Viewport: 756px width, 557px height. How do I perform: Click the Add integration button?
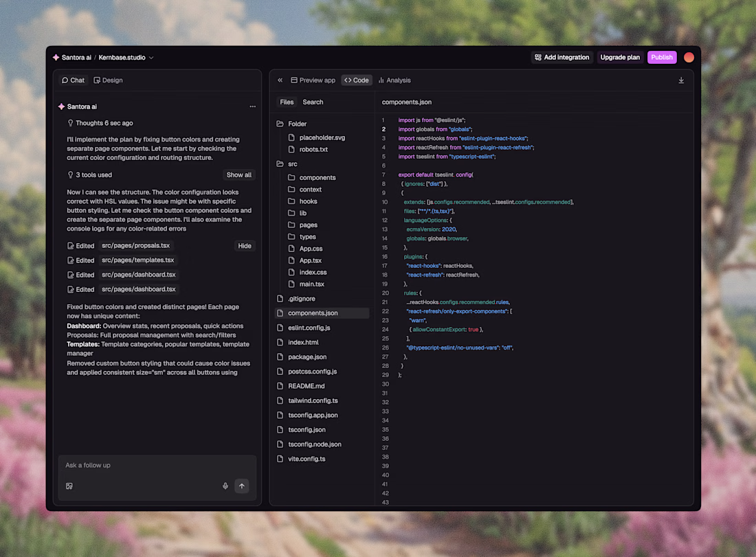[562, 57]
